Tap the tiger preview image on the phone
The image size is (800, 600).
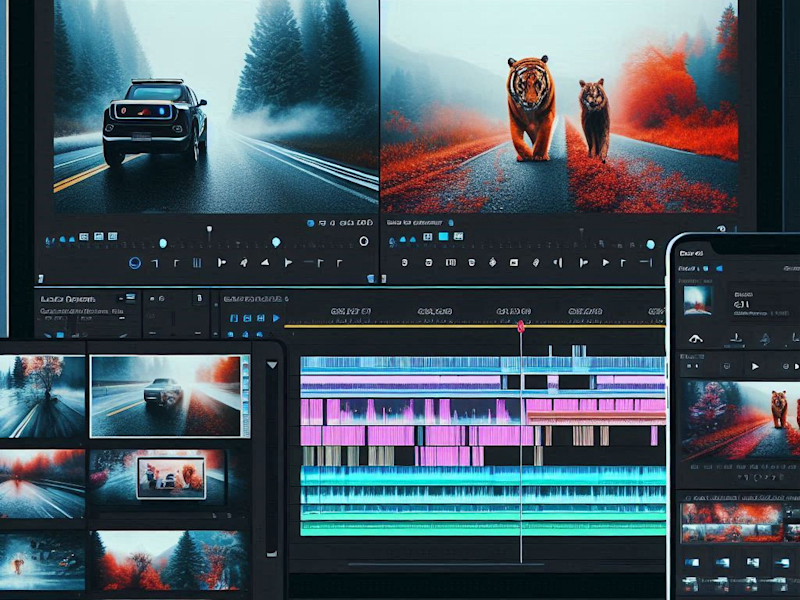(741, 419)
